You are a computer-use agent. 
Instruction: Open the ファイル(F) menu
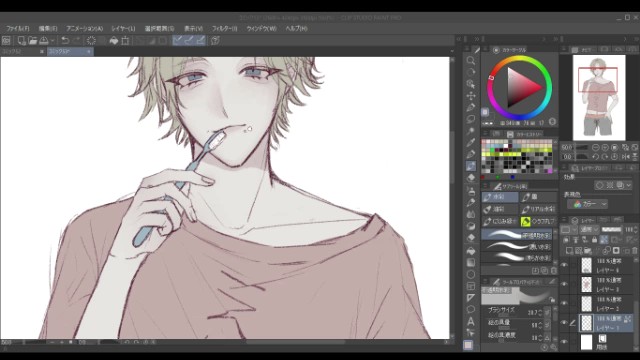(x=18, y=29)
